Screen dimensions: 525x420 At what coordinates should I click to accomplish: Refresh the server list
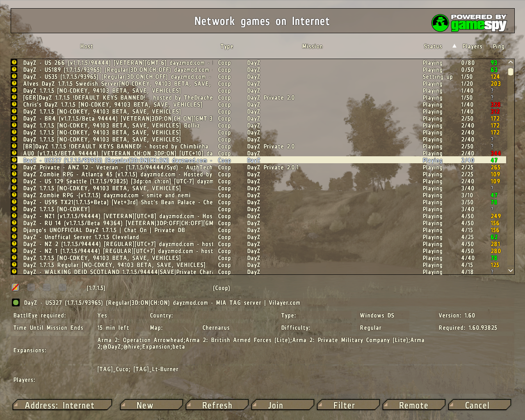click(x=217, y=405)
